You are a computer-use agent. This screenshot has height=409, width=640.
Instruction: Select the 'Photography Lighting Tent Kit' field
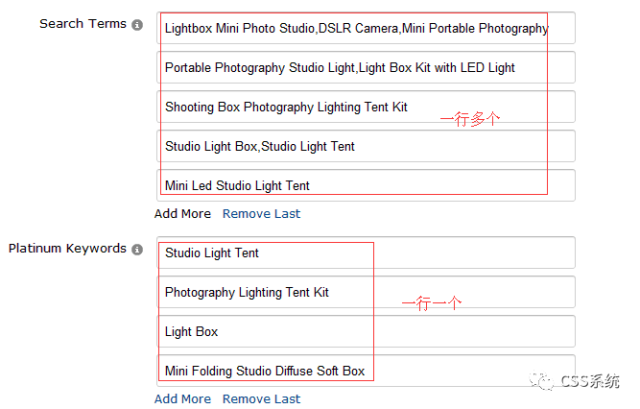point(365,292)
